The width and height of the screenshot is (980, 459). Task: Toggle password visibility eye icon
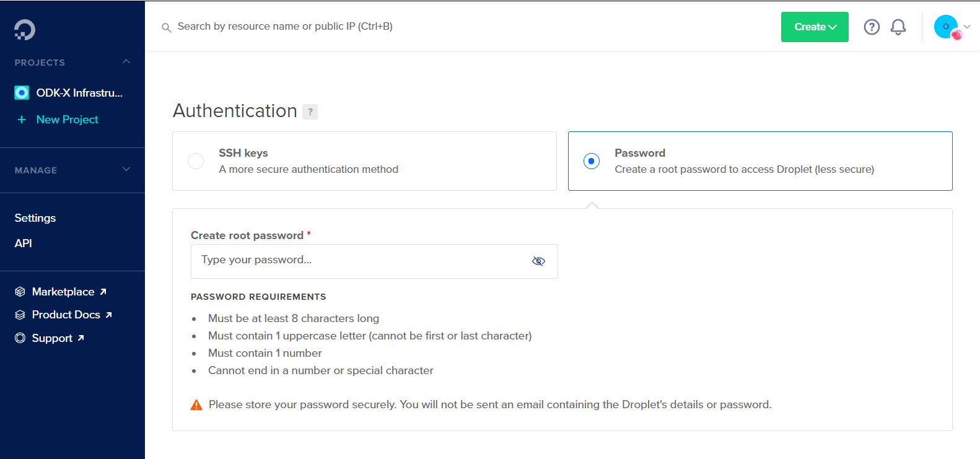coord(538,261)
